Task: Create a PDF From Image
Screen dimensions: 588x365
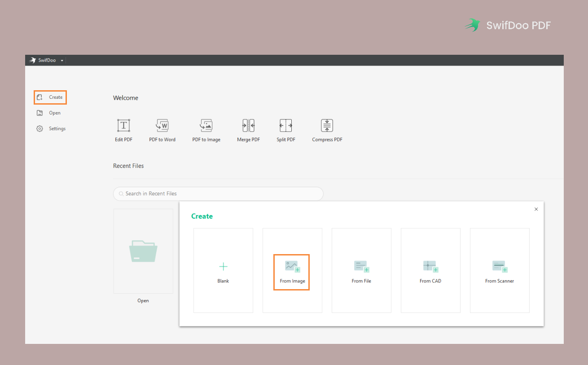Action: [292, 271]
